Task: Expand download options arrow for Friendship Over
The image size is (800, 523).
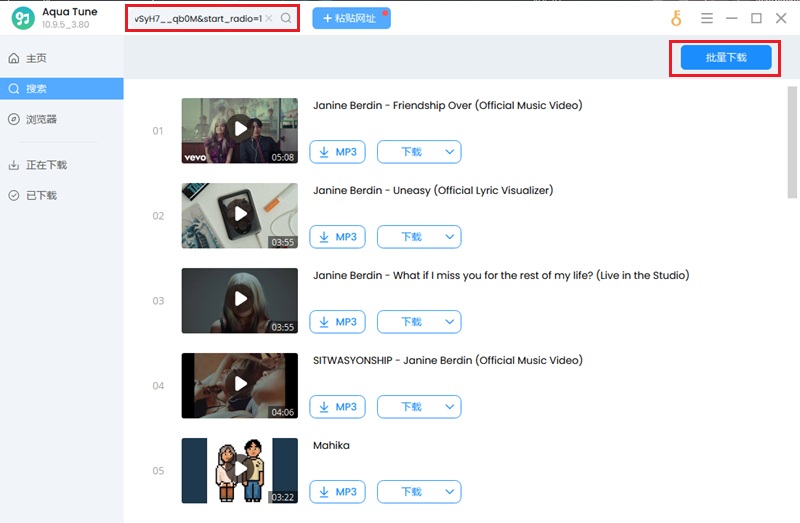Action: 449,152
